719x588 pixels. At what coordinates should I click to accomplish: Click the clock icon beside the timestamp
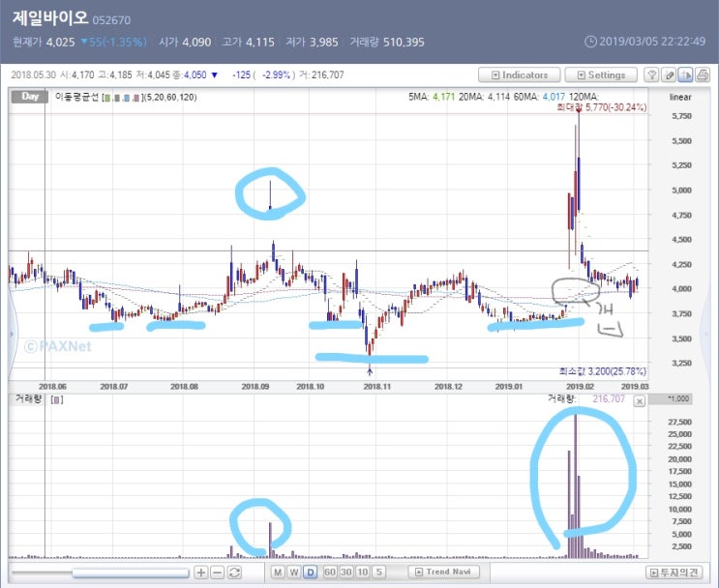coord(591,42)
